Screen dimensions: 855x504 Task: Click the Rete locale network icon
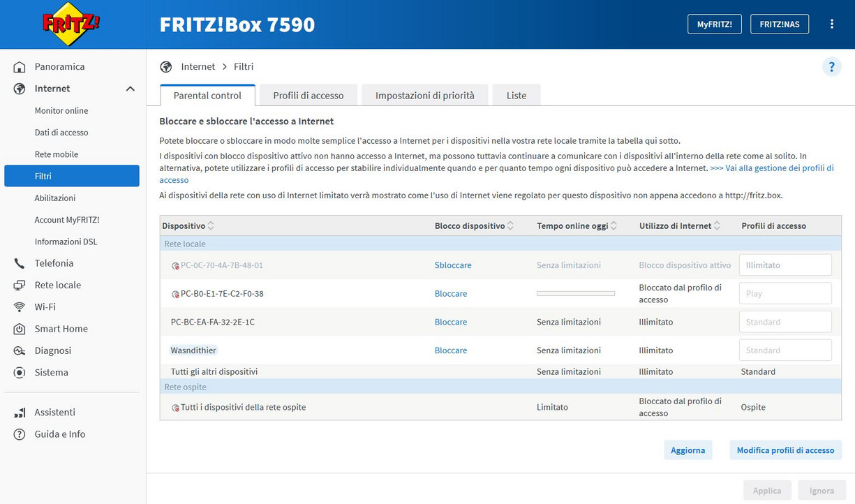[20, 285]
